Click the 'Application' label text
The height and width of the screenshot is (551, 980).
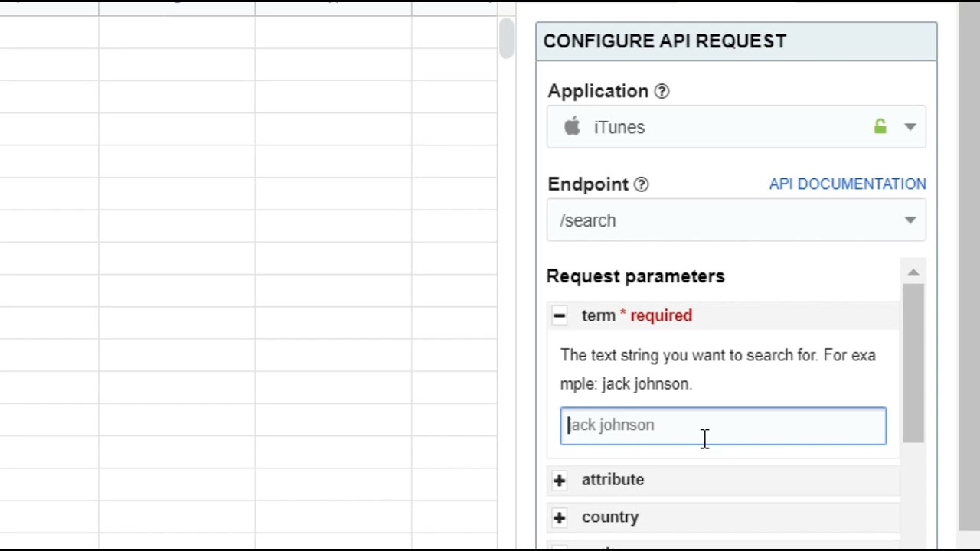pos(598,91)
